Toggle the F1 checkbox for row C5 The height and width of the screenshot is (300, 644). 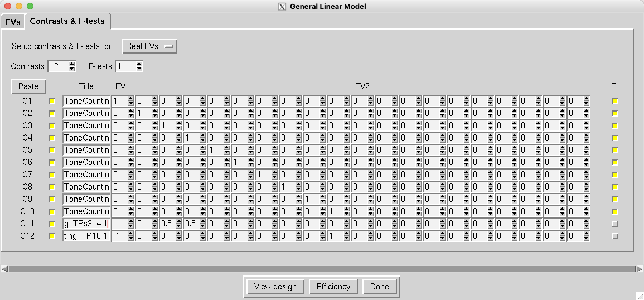coord(615,150)
